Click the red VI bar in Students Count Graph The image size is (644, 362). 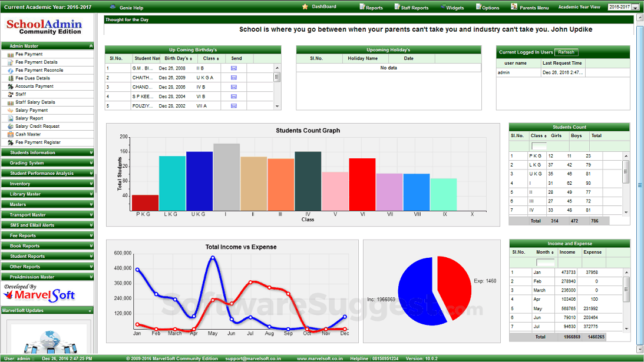[x=362, y=184]
